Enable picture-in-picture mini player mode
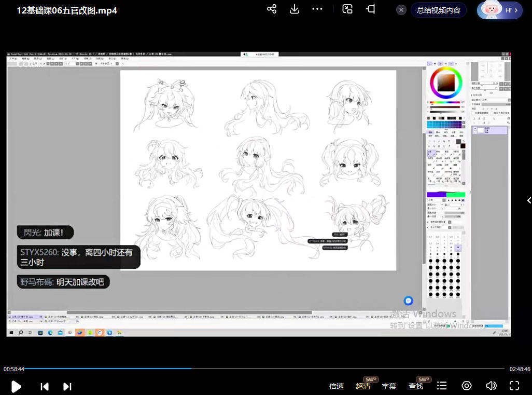Viewport: 532px width, 395px height. [348, 9]
